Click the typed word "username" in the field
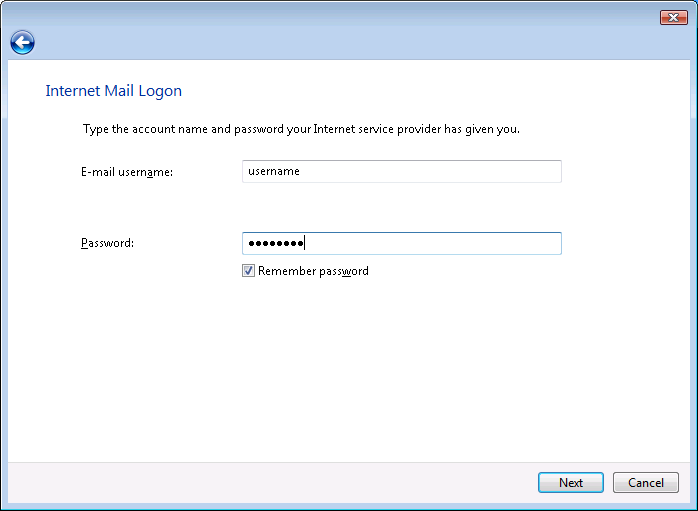Screen dimensions: 698x511 pyautogui.click(x=274, y=171)
